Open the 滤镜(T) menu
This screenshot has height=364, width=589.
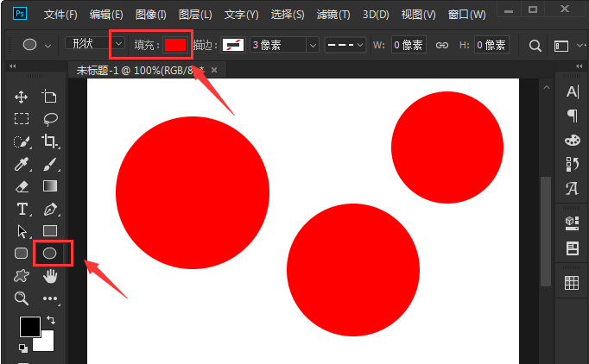coord(333,15)
